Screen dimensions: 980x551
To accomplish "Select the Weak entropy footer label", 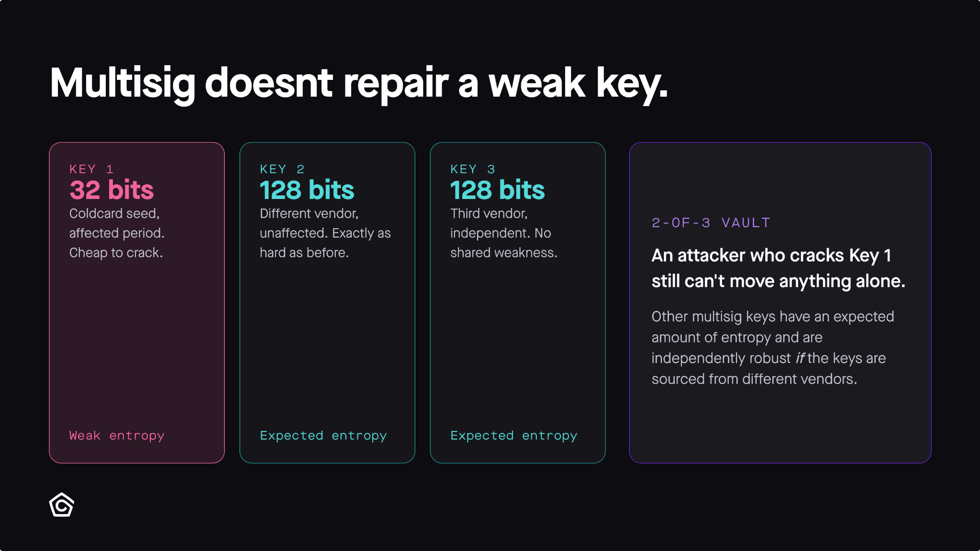I will (117, 436).
